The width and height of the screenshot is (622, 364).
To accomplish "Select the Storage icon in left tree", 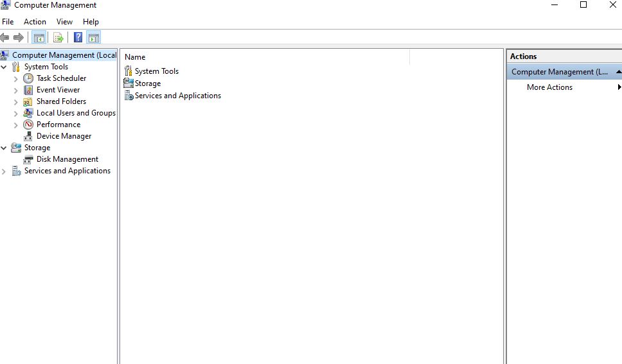I will pyautogui.click(x=16, y=148).
